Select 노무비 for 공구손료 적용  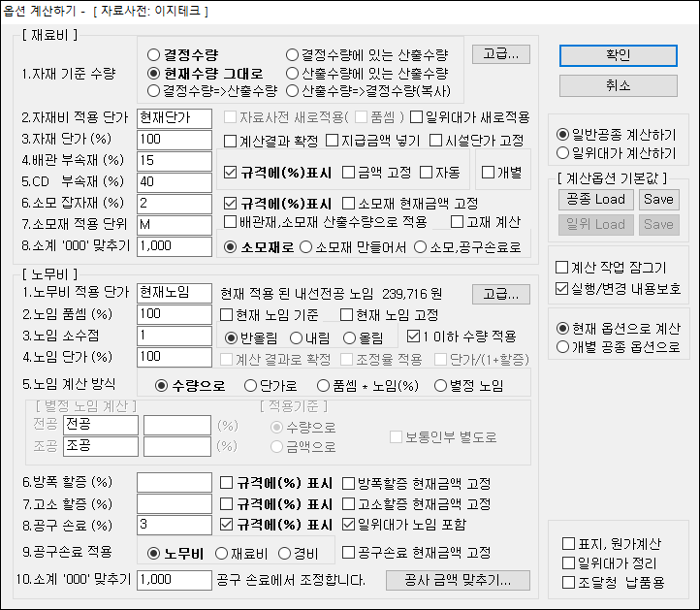coord(175,554)
